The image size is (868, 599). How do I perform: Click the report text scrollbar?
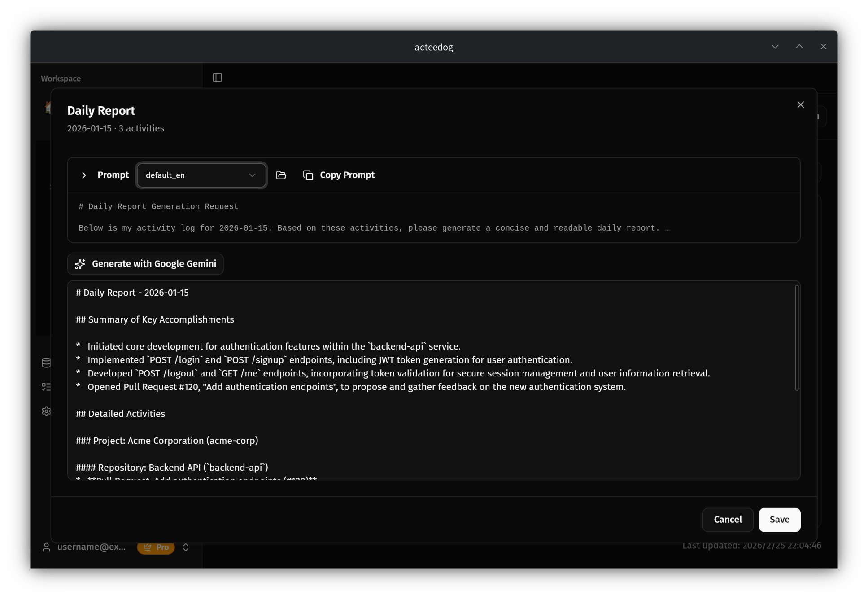pyautogui.click(x=797, y=337)
